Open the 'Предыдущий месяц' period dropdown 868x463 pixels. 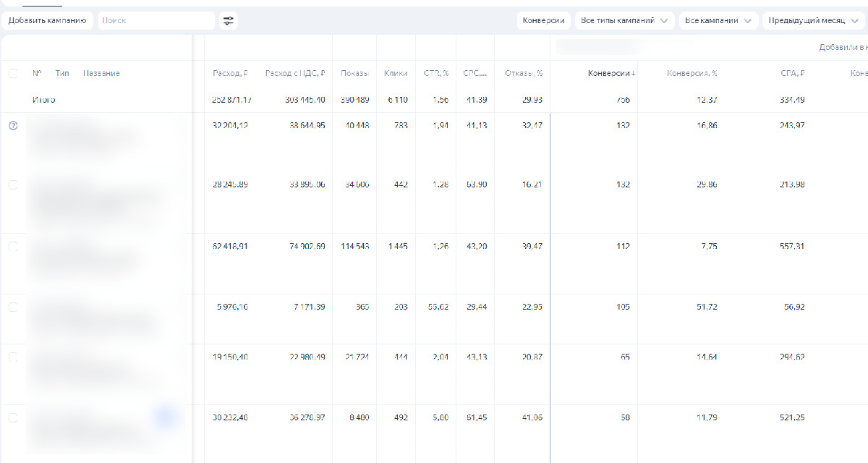(x=813, y=21)
